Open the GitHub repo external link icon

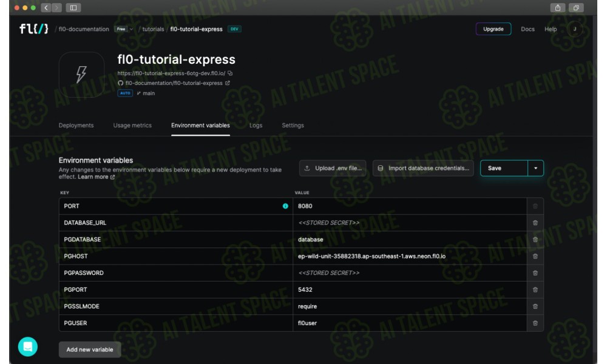(x=228, y=83)
